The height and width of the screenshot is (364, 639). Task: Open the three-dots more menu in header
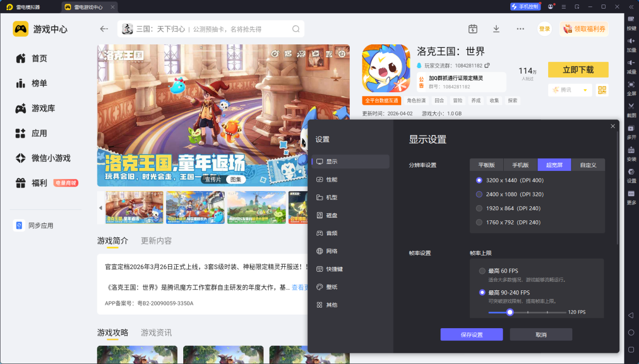pyautogui.click(x=520, y=29)
